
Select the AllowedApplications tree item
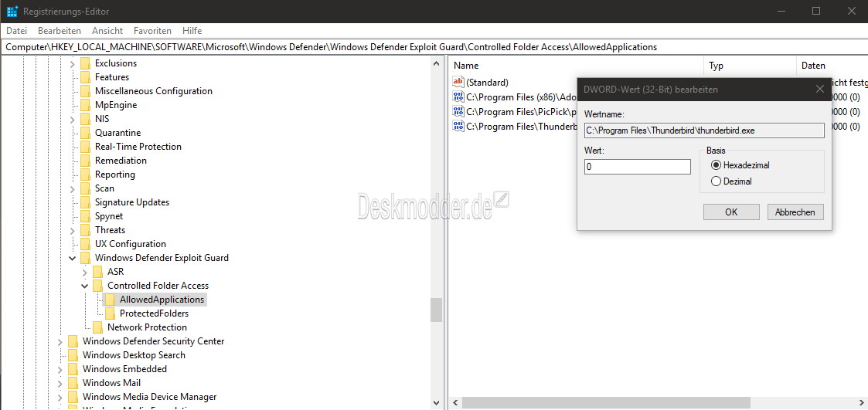(x=162, y=300)
